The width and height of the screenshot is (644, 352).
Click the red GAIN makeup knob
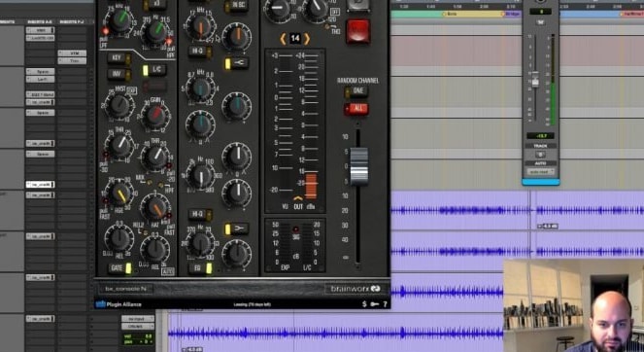(155, 115)
